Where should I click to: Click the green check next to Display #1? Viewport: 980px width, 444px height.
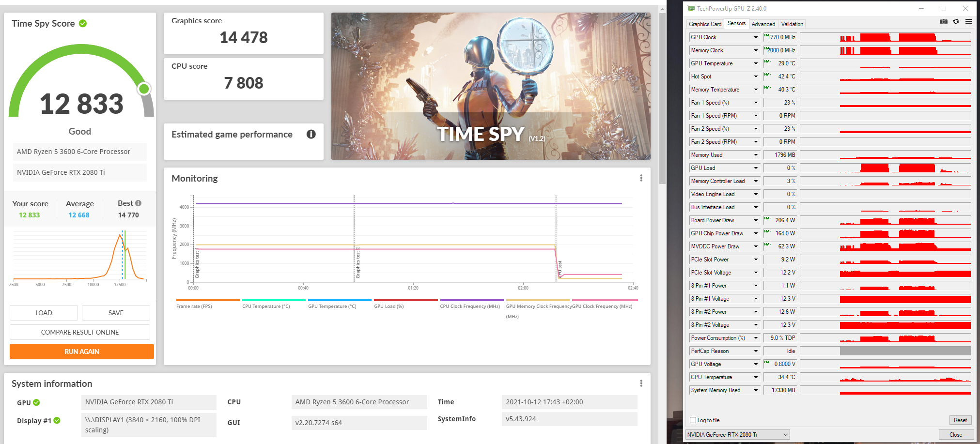click(x=57, y=420)
